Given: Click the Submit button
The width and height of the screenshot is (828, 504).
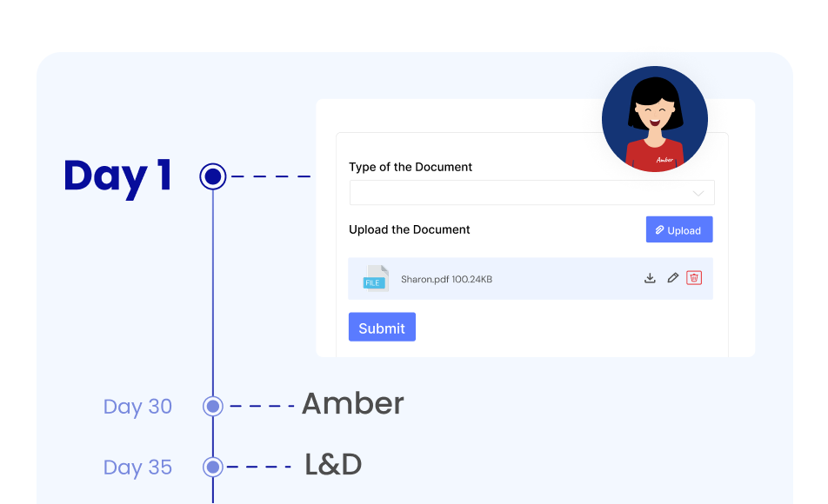Looking at the screenshot, I should 382,327.
